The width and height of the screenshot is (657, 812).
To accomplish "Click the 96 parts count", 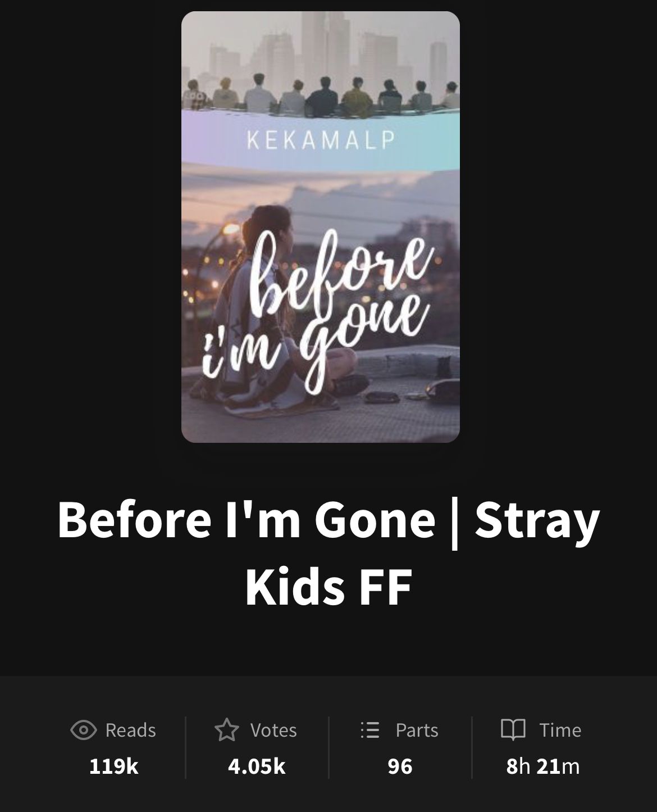I will click(x=400, y=766).
